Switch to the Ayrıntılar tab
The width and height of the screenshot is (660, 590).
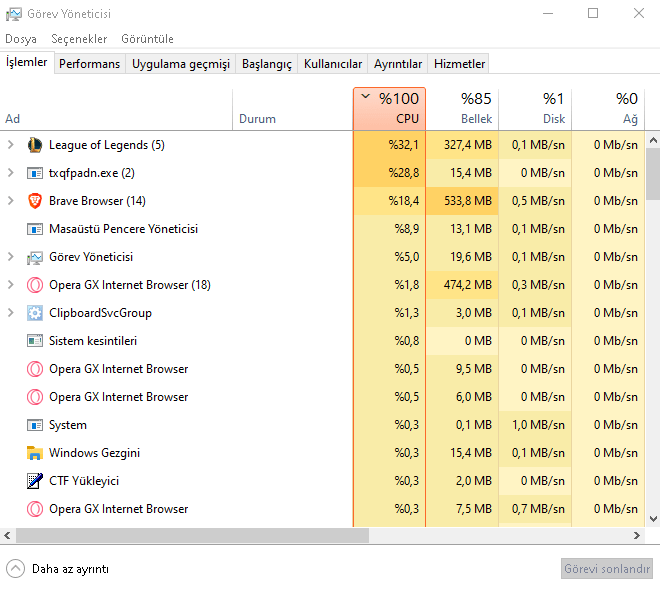pos(398,64)
